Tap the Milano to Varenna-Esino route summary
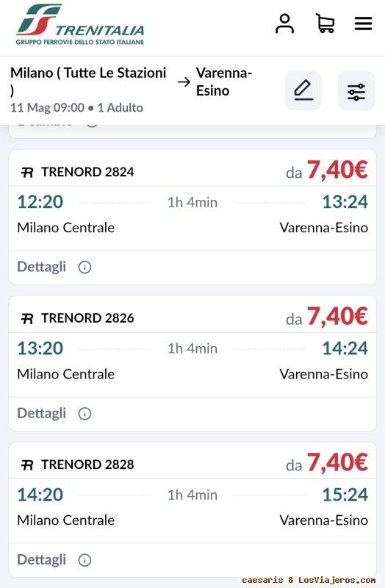The height and width of the screenshot is (588, 385). (132, 82)
